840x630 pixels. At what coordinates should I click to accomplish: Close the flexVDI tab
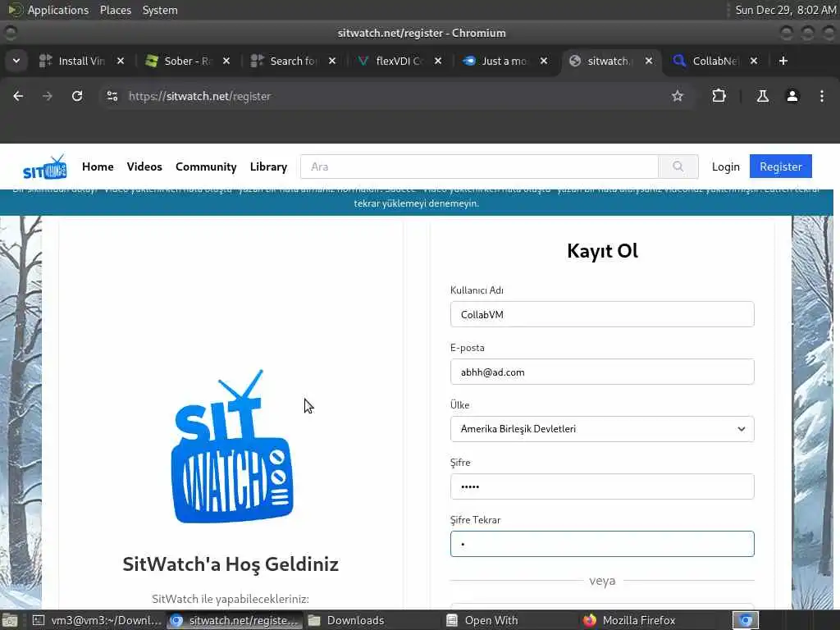point(438,61)
